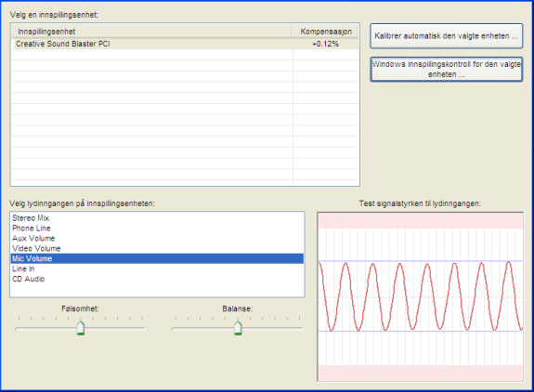The height and width of the screenshot is (392, 534).
Task: Click the Følsomhet slider thumb
Action: pos(81,328)
